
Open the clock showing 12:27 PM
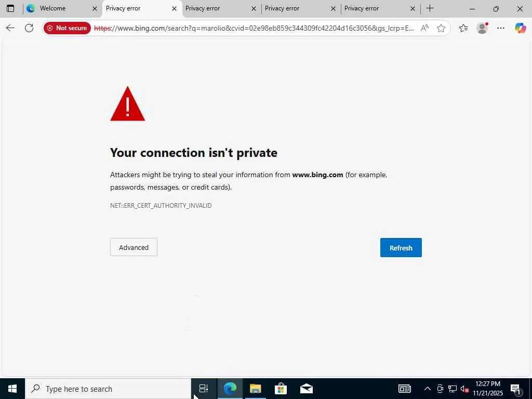pyautogui.click(x=488, y=389)
